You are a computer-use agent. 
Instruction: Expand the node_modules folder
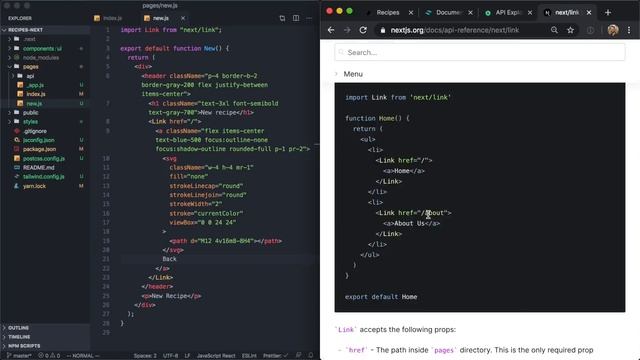[x=41, y=58]
